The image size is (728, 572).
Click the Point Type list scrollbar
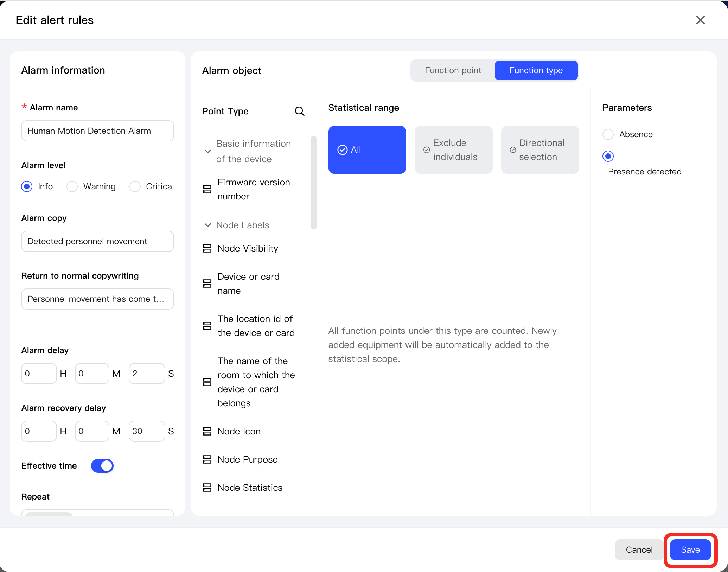313,183
